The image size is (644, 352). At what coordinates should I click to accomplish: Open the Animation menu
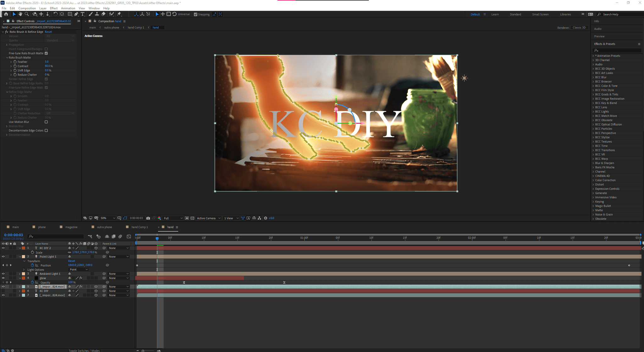click(x=68, y=8)
